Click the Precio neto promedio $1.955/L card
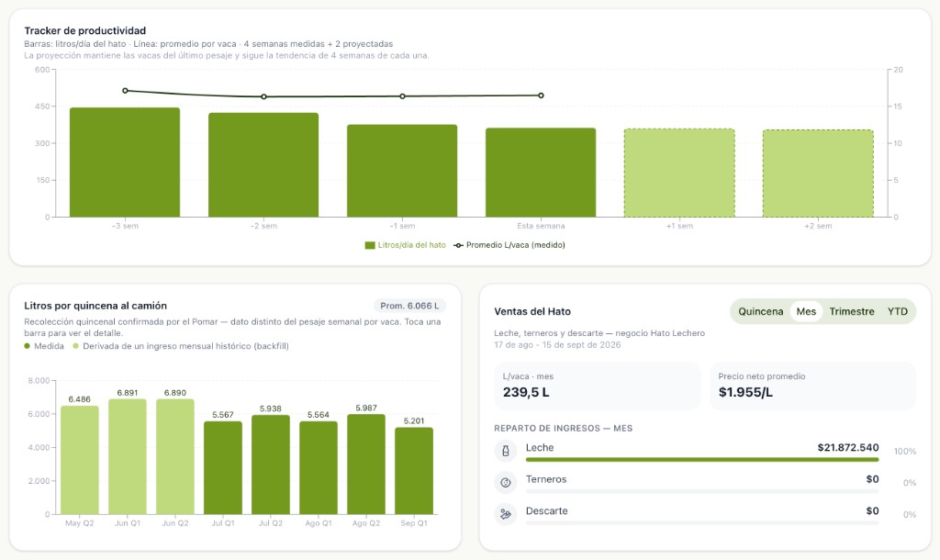940x560 pixels. (x=813, y=386)
